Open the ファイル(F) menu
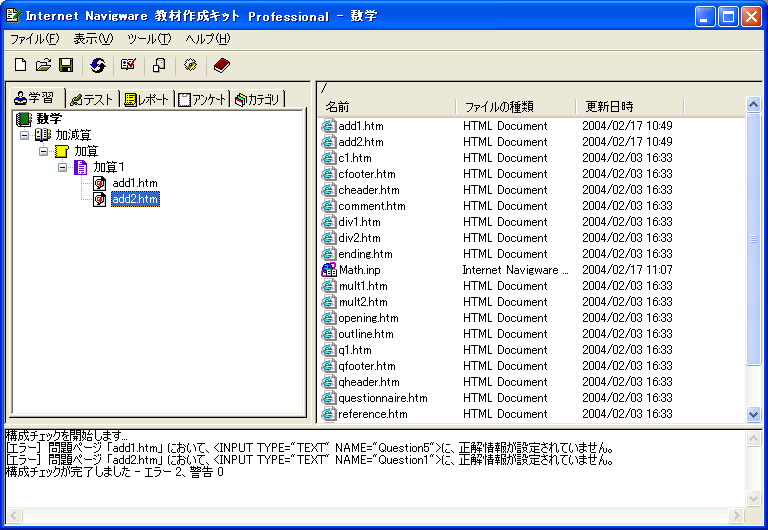Screen dimensions: 768x530 (x=35, y=39)
